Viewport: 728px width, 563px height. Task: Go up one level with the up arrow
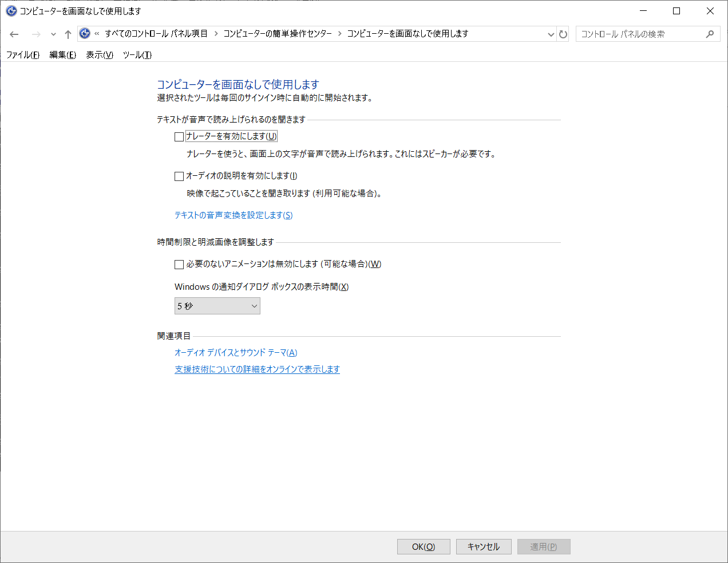(x=68, y=34)
